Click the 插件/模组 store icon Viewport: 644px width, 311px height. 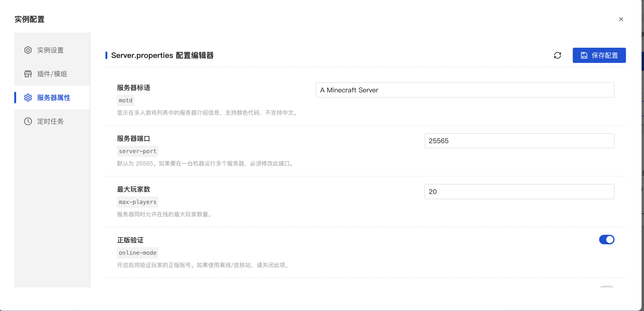coord(28,74)
